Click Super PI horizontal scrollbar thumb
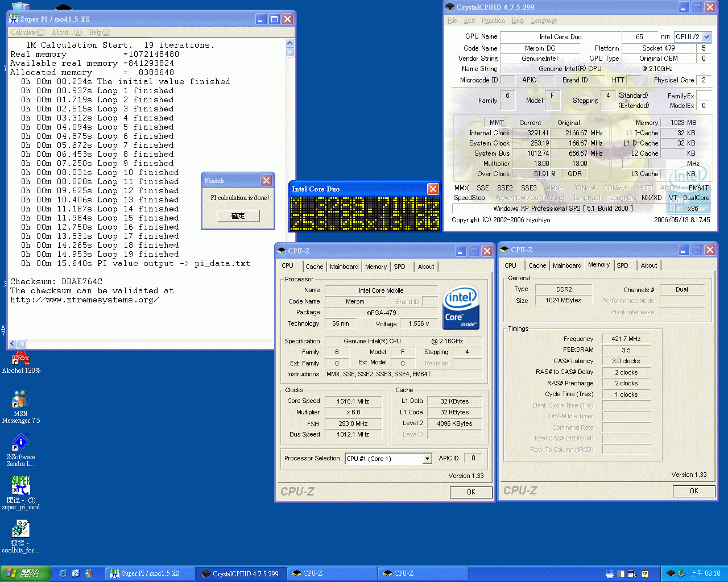Screen dimensions: 728x582 point(22,343)
